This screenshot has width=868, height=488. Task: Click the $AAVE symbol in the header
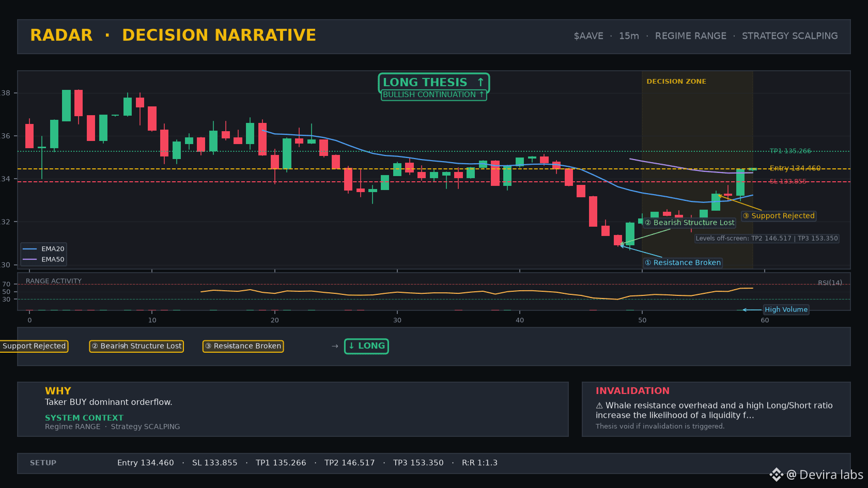click(588, 36)
